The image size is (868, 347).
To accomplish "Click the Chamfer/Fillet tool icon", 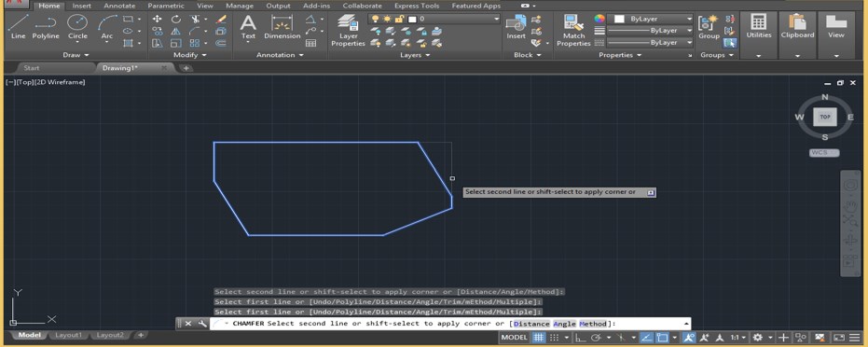I will click(194, 31).
